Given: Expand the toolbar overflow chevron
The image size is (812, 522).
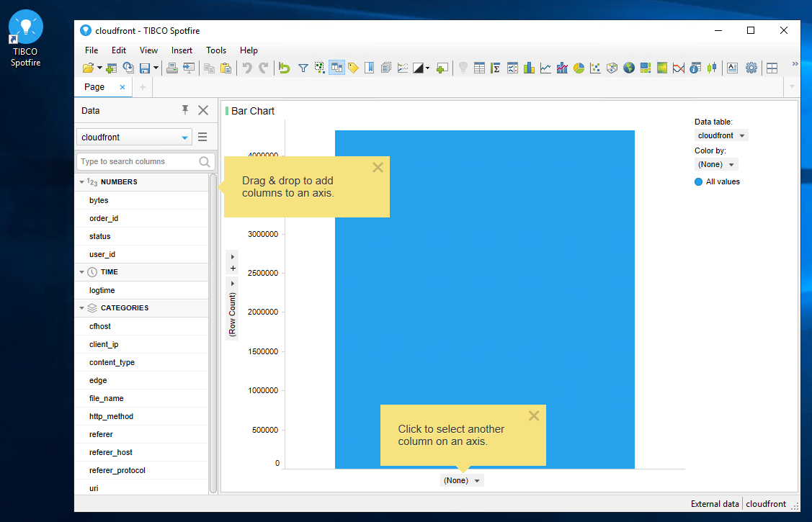Looking at the screenshot, I should click(795, 63).
